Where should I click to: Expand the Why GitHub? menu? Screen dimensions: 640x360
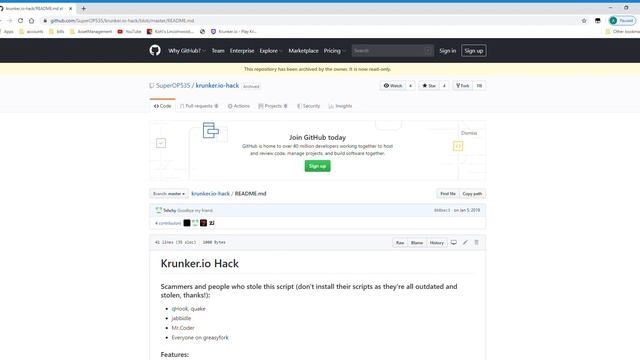[187, 51]
